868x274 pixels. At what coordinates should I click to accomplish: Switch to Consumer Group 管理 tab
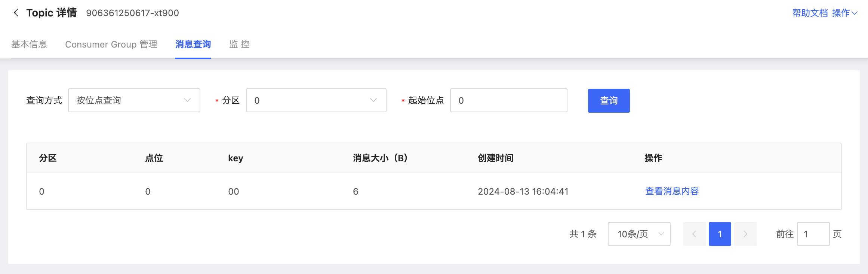[x=111, y=44]
